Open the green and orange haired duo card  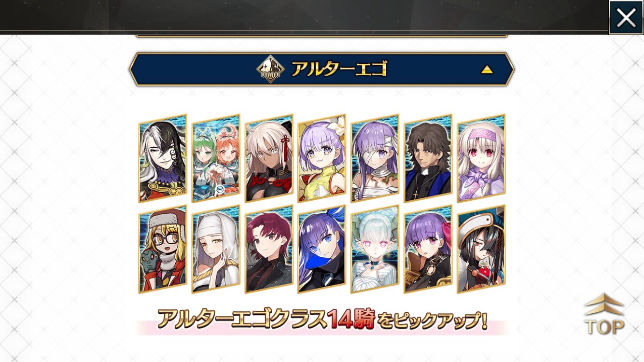(216, 159)
